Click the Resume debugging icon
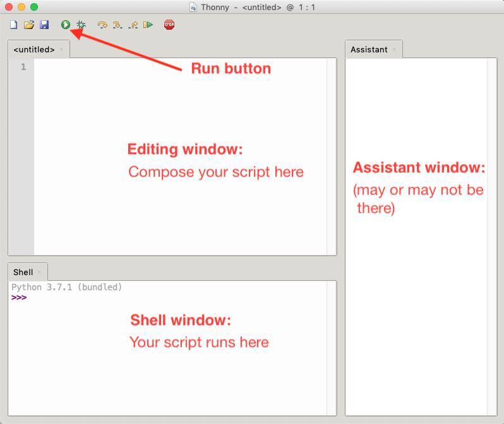 148,25
